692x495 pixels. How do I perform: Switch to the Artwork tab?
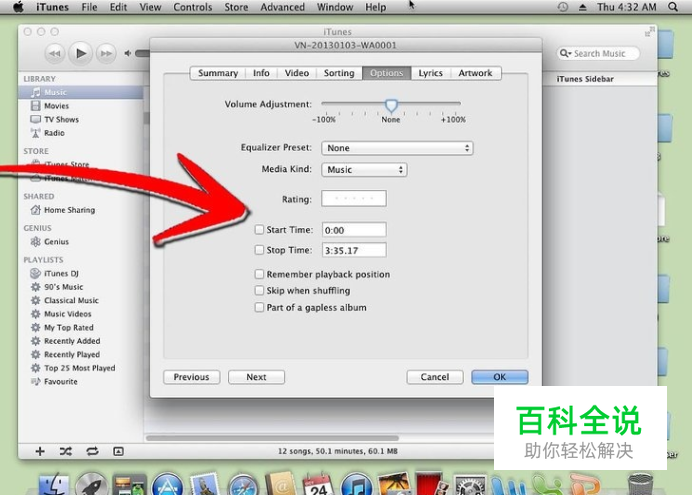pos(475,73)
